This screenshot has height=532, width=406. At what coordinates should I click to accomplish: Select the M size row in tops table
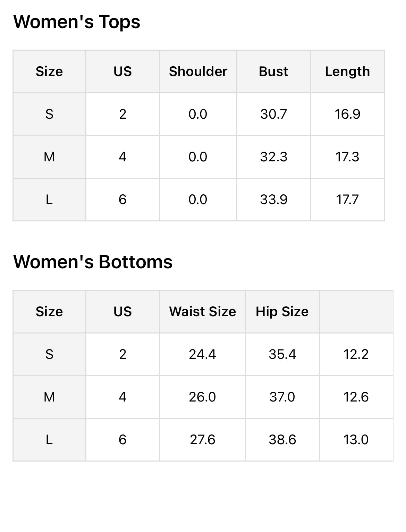pos(49,157)
